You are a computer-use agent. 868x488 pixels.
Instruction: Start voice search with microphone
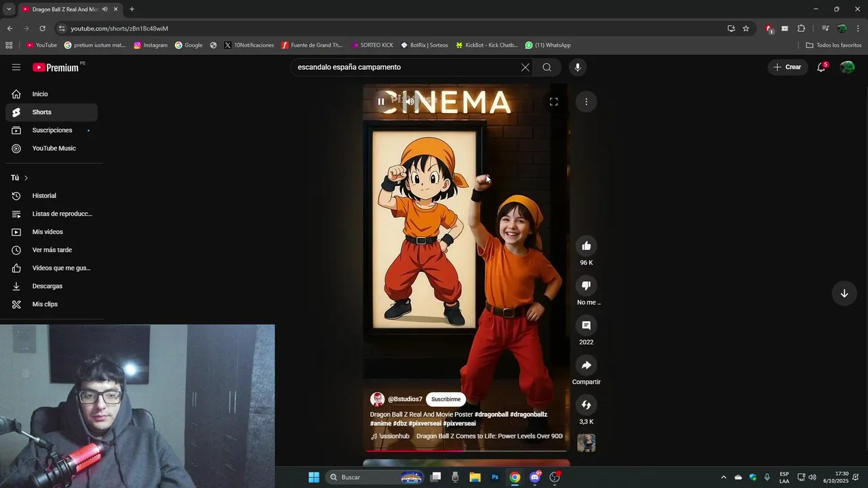(x=578, y=67)
